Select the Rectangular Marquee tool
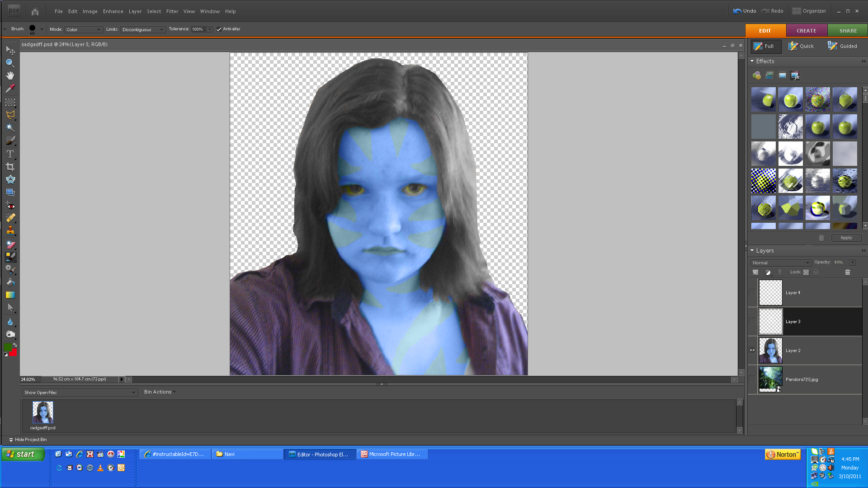868x488 pixels. [10, 103]
